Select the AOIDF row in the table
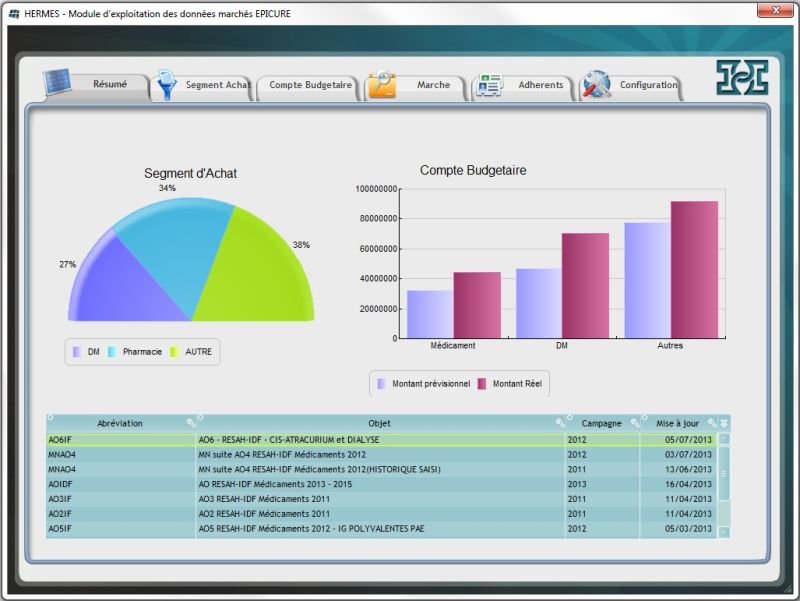800x601 pixels. tap(120, 484)
